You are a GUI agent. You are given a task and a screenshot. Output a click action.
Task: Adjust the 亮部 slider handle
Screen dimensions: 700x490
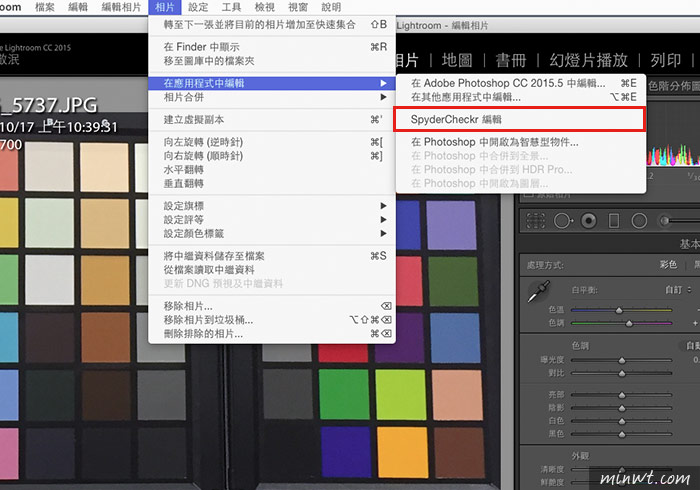click(622, 395)
